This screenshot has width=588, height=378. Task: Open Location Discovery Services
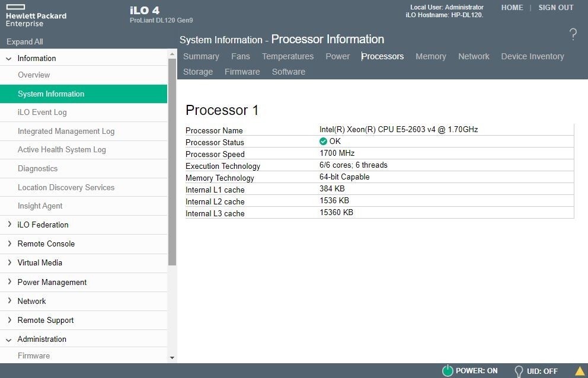click(83, 187)
